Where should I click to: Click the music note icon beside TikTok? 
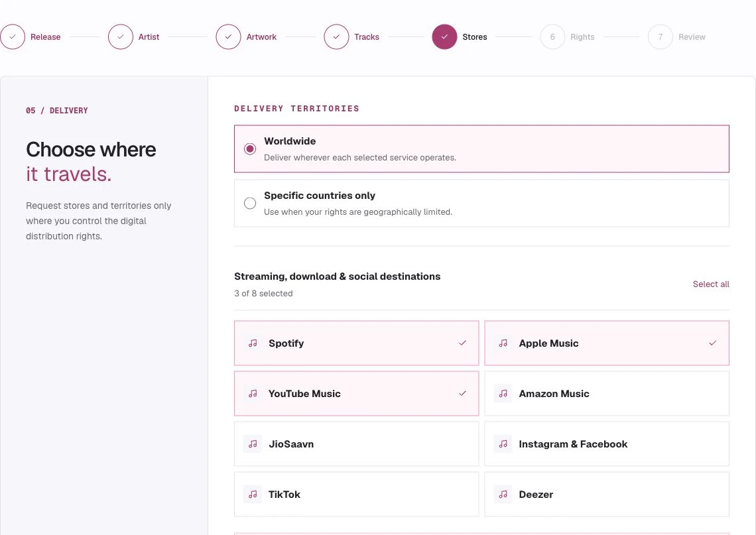pos(253,494)
